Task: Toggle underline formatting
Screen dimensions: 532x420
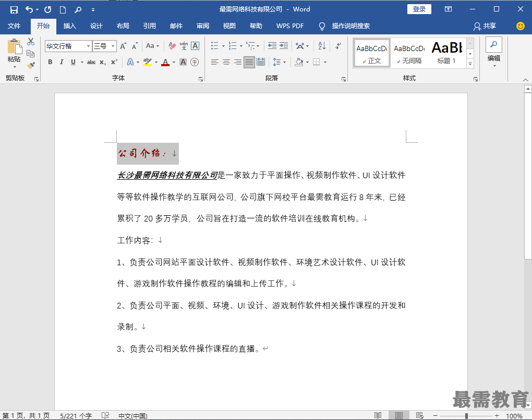Action: 73,62
